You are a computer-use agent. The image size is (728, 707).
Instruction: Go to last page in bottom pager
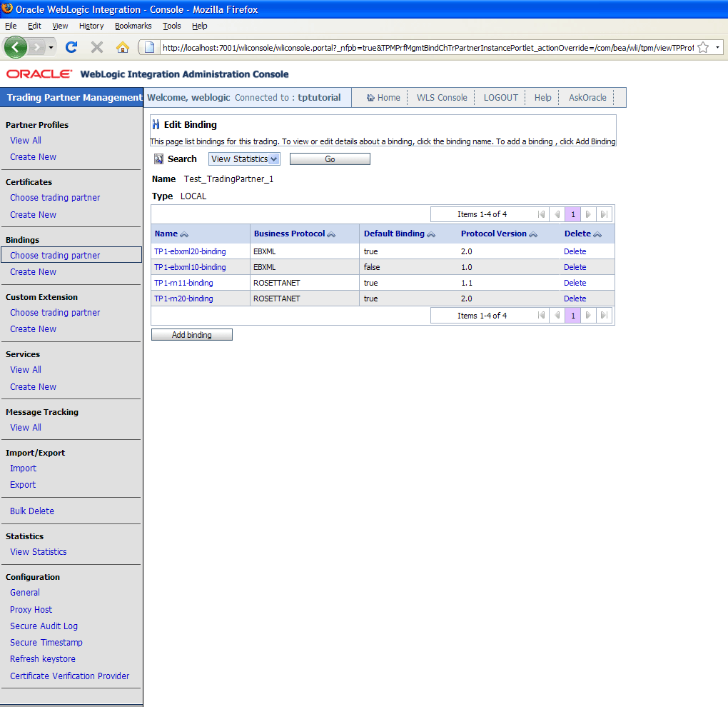tap(604, 316)
